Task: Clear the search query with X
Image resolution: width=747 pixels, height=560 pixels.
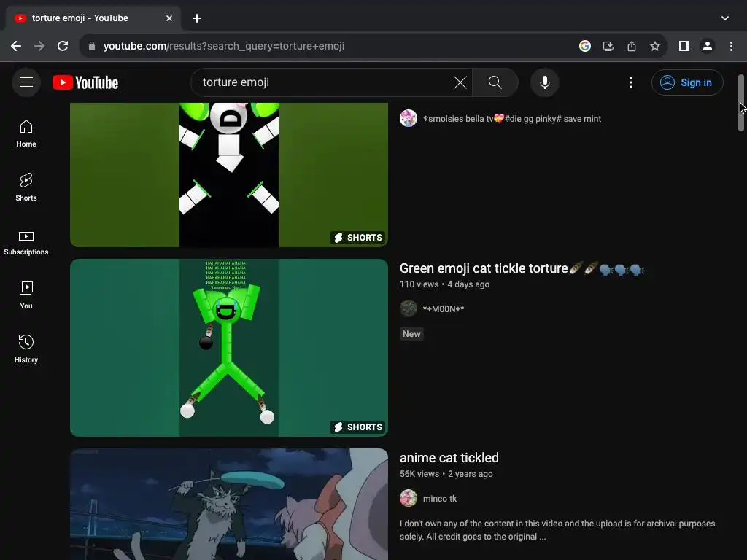Action: click(460, 82)
